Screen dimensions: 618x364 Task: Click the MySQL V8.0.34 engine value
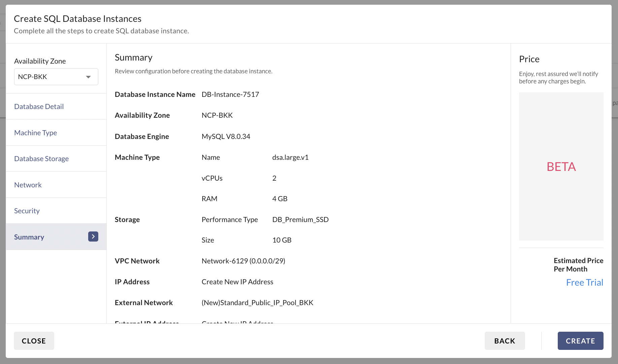point(226,136)
